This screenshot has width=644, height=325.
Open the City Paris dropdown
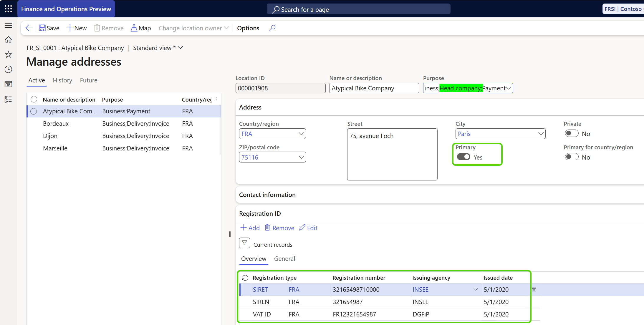tap(541, 134)
